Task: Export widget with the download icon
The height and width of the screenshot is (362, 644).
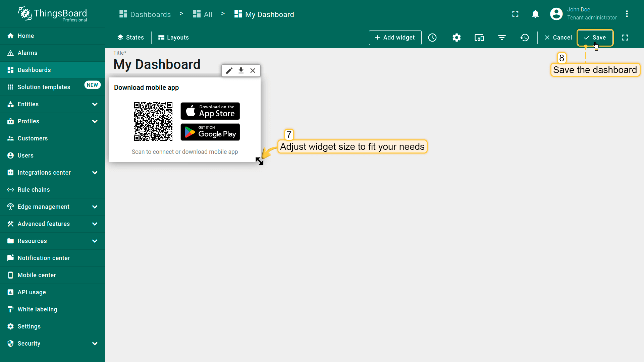Action: 241,70
